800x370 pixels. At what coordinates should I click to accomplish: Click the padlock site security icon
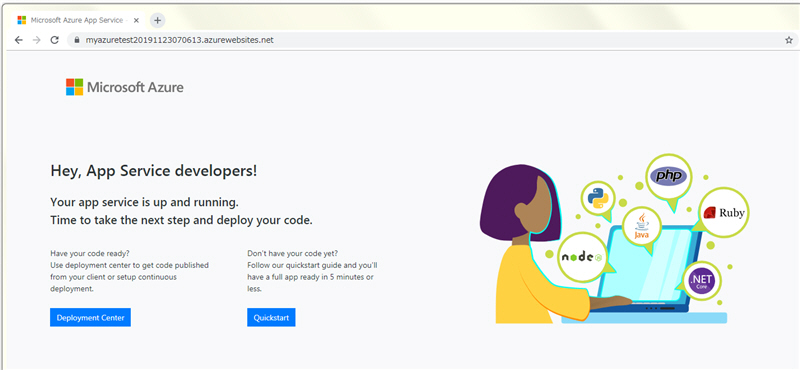click(78, 40)
